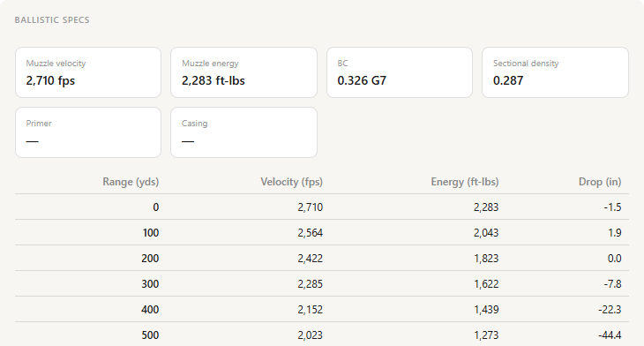Select the 500 yards range cell
644x346 pixels.
pos(150,335)
